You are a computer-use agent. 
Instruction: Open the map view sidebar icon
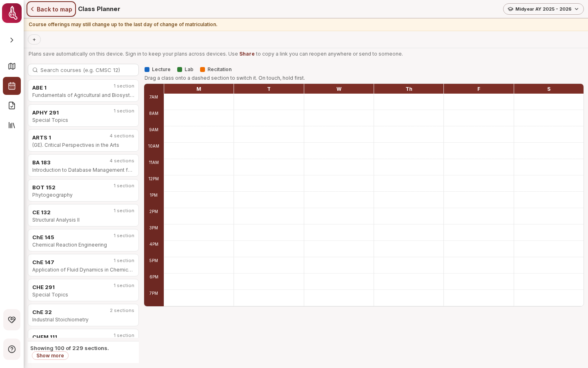click(12, 66)
